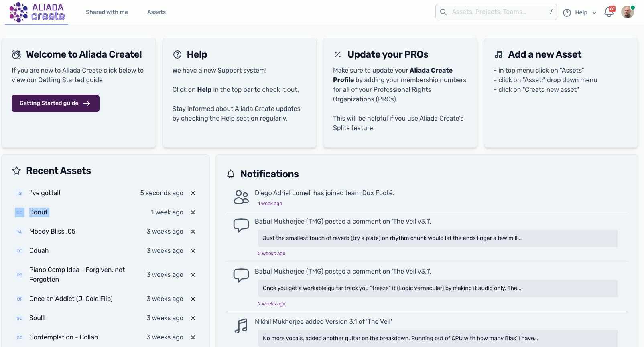The width and height of the screenshot is (644, 347).
Task: Open the Soul!! asset
Action: tap(37, 318)
